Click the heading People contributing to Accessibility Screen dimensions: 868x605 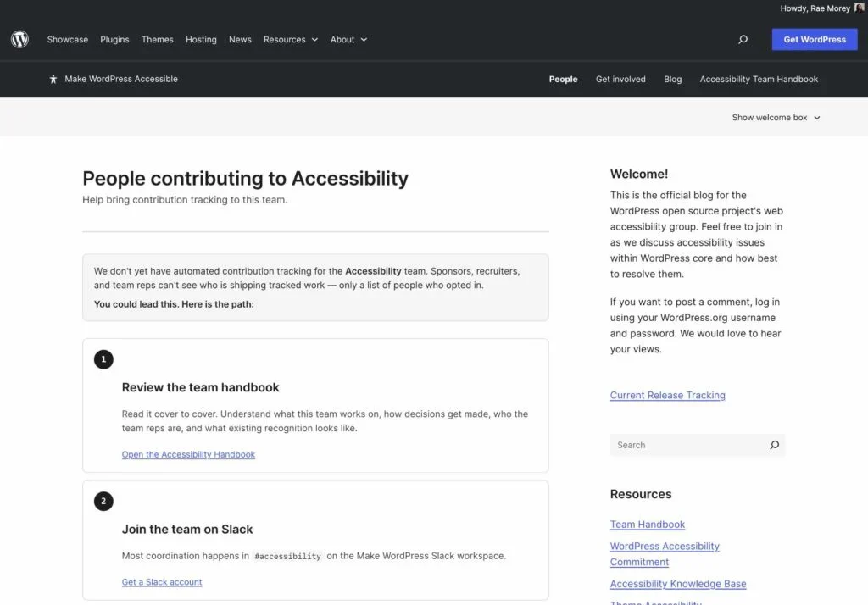(245, 178)
